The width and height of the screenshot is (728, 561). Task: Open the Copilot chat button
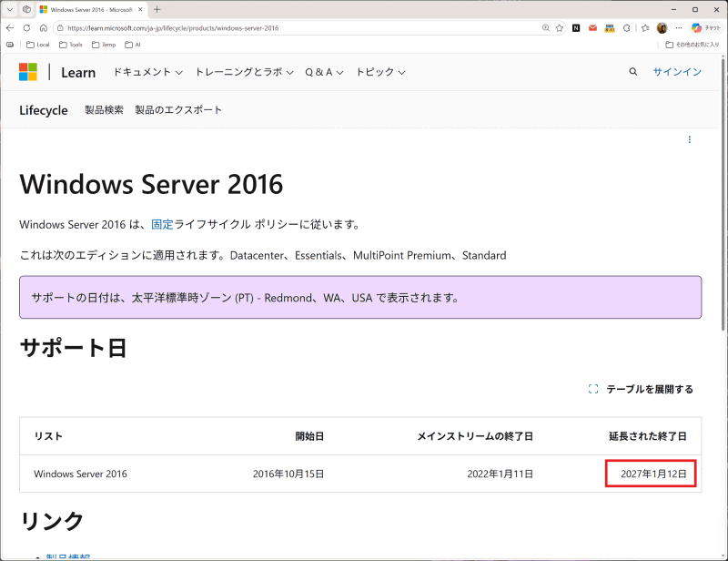(x=704, y=28)
